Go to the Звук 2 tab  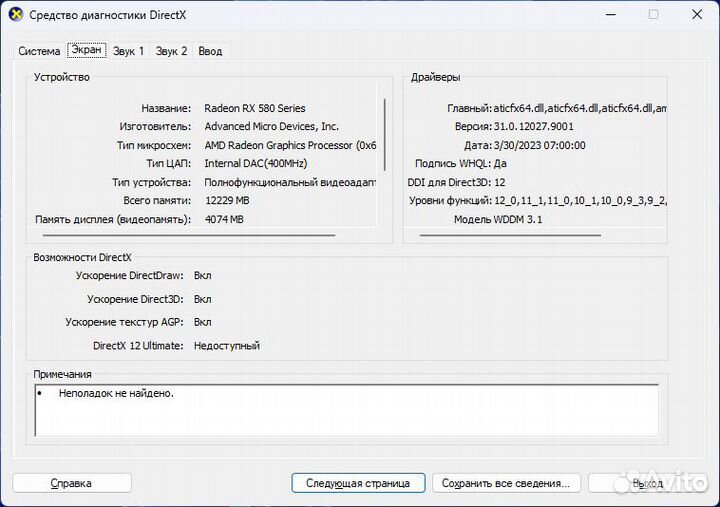click(171, 51)
